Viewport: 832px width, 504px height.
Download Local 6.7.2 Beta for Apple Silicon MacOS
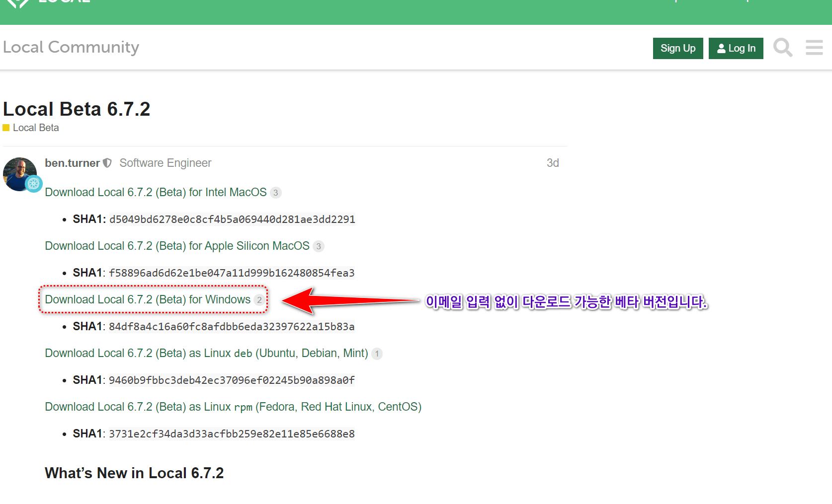pyautogui.click(x=176, y=246)
